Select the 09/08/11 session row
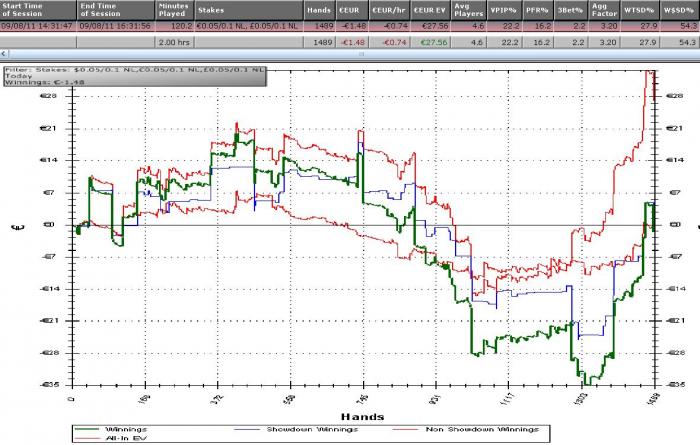The image size is (700, 445). (350, 26)
